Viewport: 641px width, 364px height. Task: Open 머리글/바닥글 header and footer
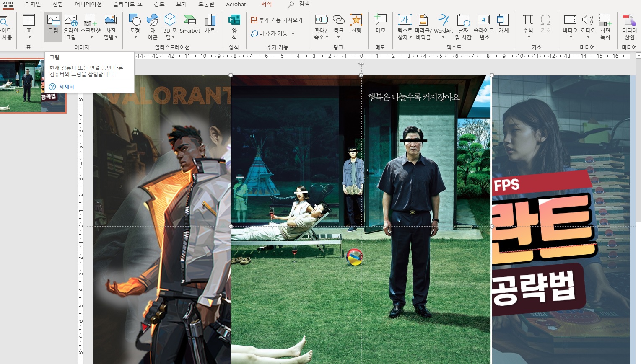coord(423,27)
